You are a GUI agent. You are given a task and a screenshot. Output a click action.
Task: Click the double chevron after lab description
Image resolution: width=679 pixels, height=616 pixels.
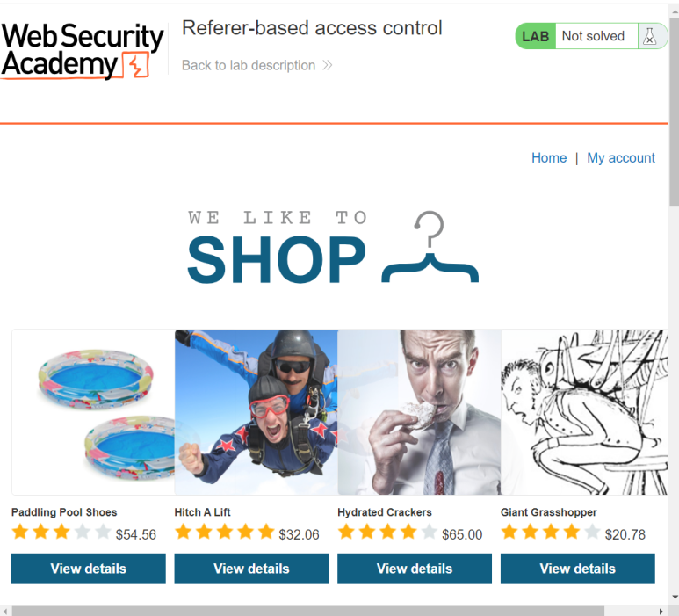[x=328, y=65]
